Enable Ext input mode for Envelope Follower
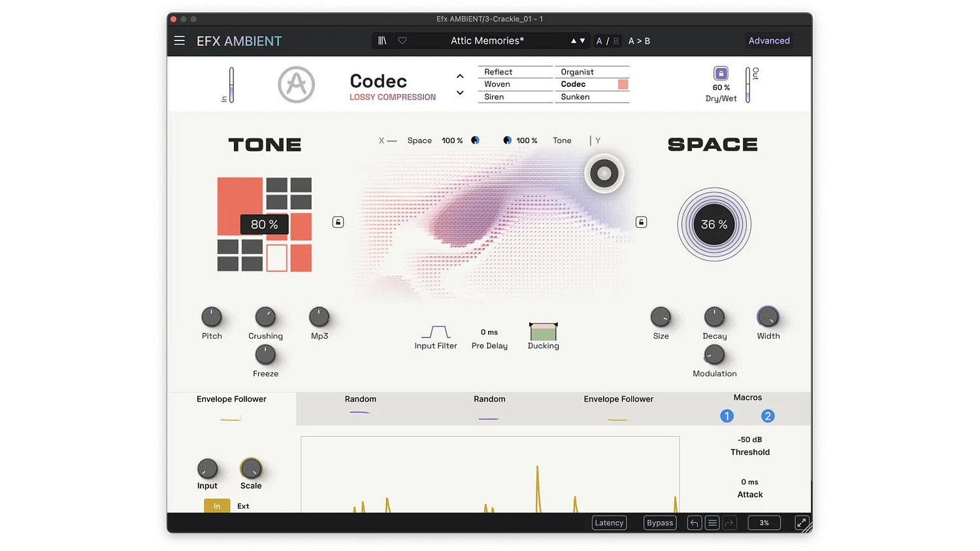 click(242, 505)
